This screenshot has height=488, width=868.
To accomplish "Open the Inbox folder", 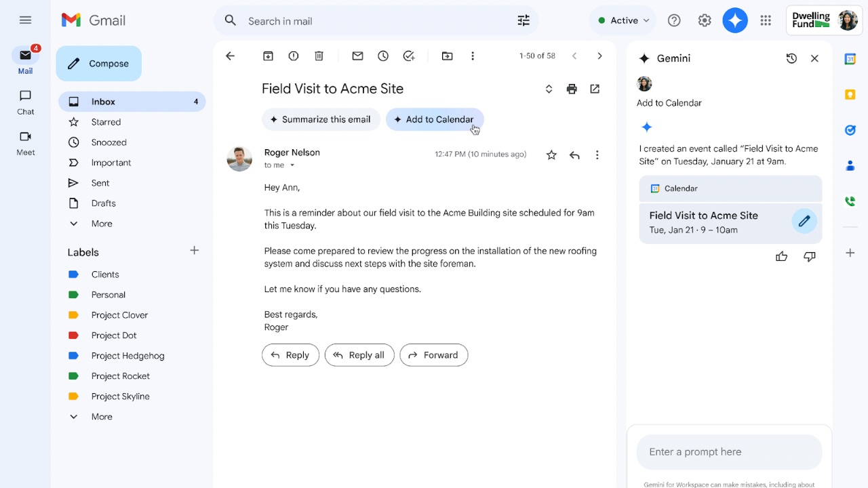I will [x=132, y=102].
